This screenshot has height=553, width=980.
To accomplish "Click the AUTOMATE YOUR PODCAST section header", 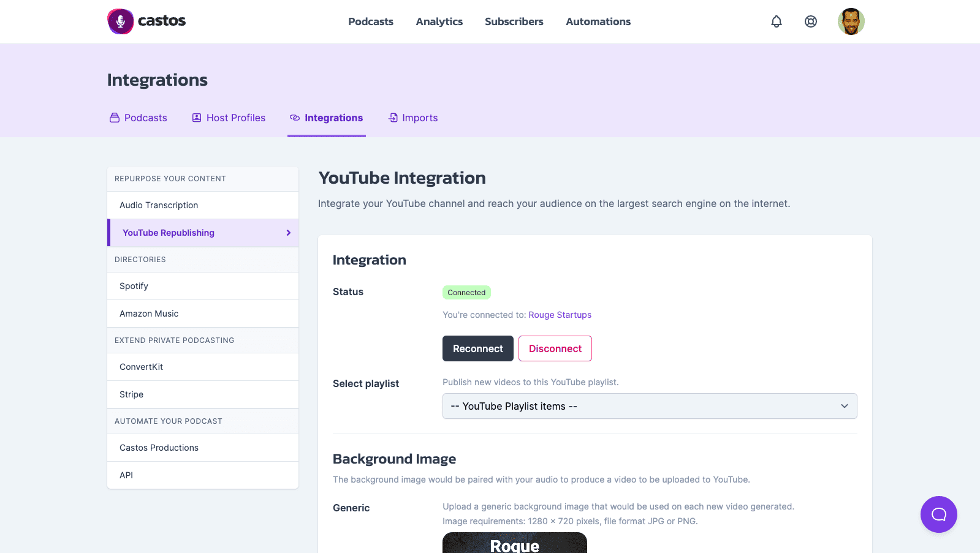I will (169, 421).
